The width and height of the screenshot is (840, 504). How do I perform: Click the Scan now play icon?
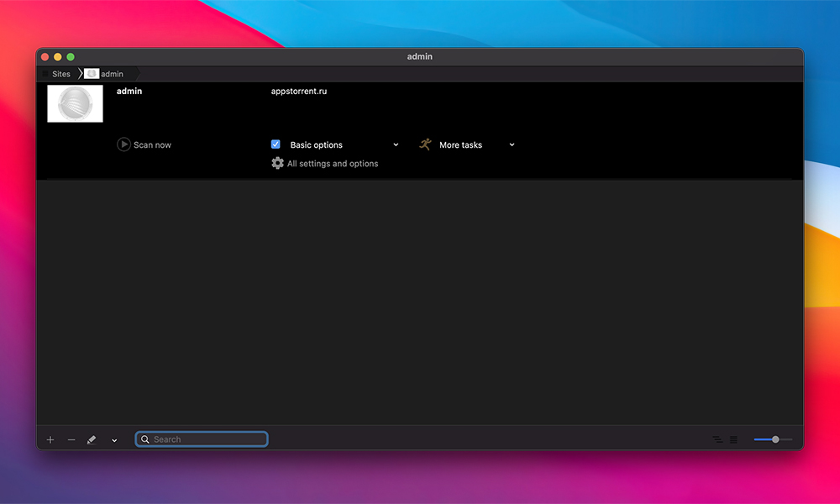click(x=123, y=144)
